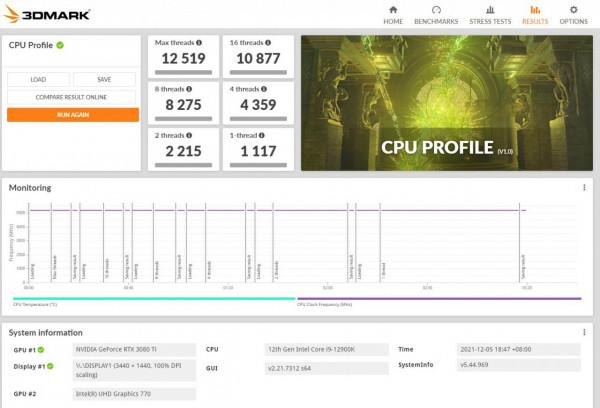This screenshot has height=408, width=600.
Task: Toggle the CPU Temperature legend line
Action: [x=154, y=299]
